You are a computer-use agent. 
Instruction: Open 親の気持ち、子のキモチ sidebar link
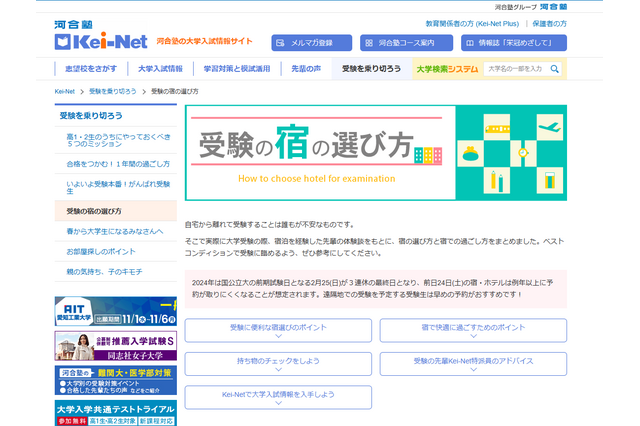104,272
